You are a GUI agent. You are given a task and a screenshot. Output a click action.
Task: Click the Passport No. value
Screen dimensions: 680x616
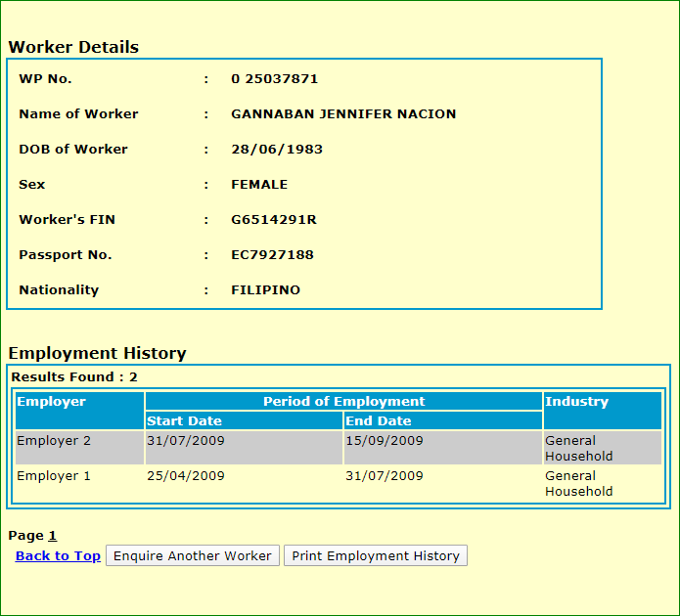[x=272, y=255]
